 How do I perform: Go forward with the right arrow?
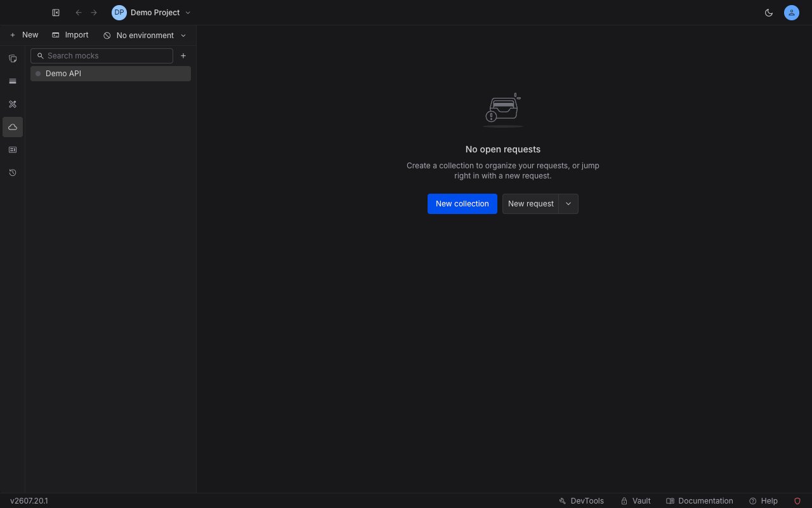(94, 13)
